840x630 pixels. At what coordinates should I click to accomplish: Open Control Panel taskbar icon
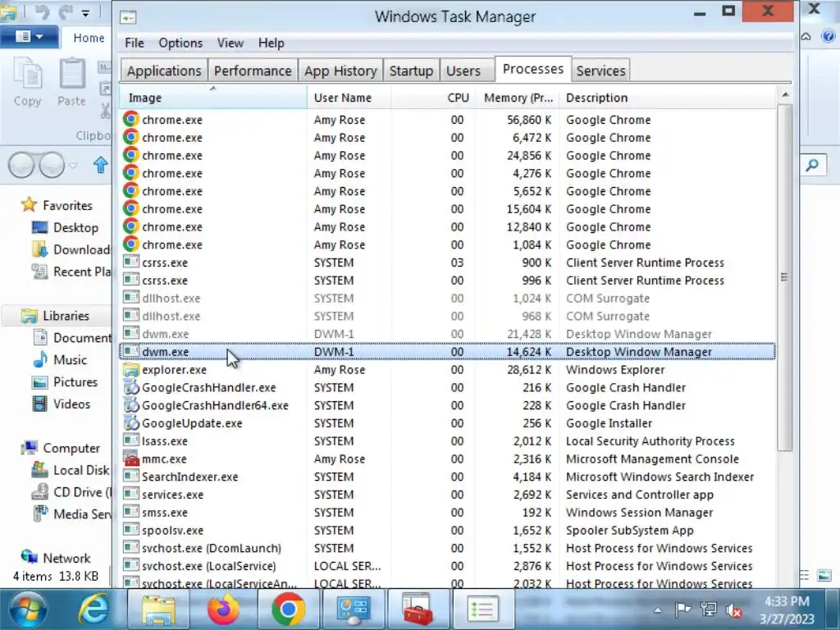pos(353,609)
